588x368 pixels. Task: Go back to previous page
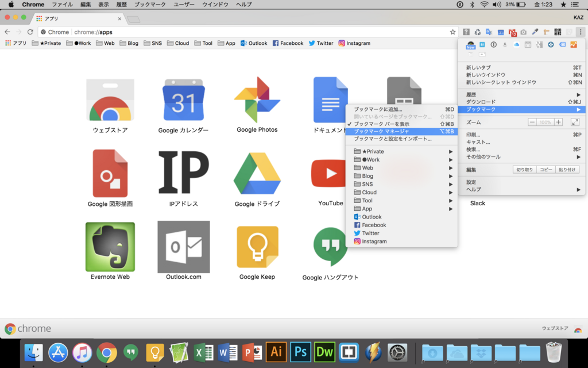(7, 32)
